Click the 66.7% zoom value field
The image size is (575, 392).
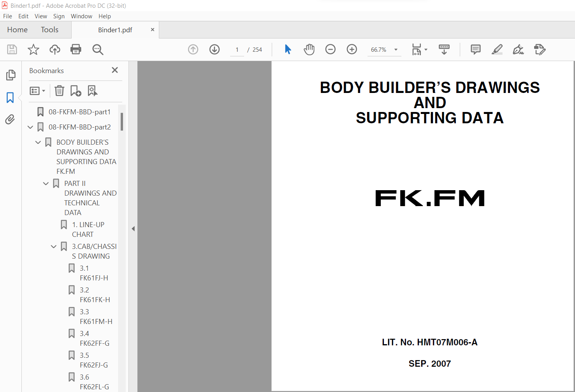pos(379,50)
